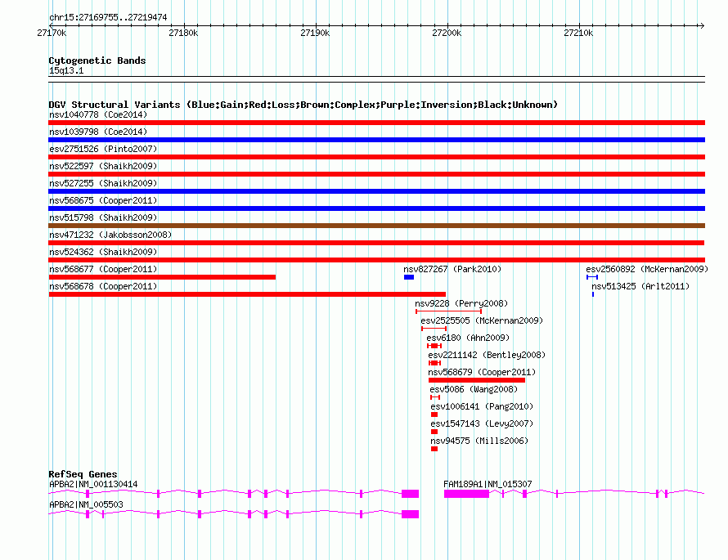Select gene label FAM189A1|NM_015307
Screen dimensions: 728x560
coord(488,484)
